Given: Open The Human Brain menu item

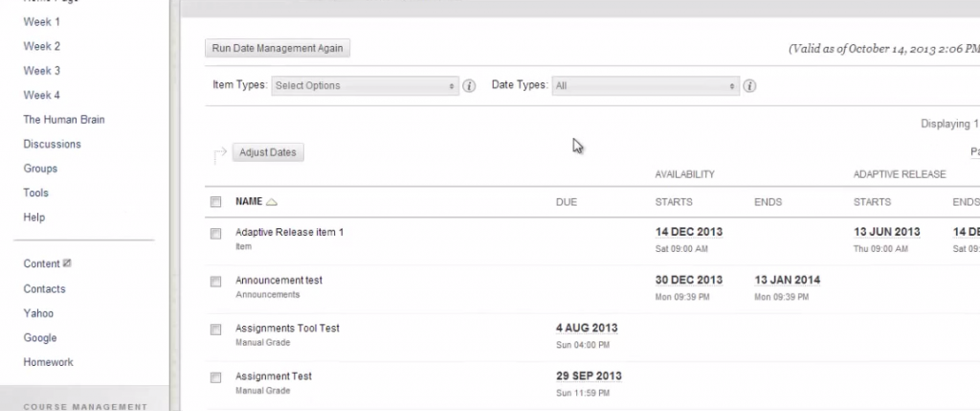Looking at the screenshot, I should point(64,120).
